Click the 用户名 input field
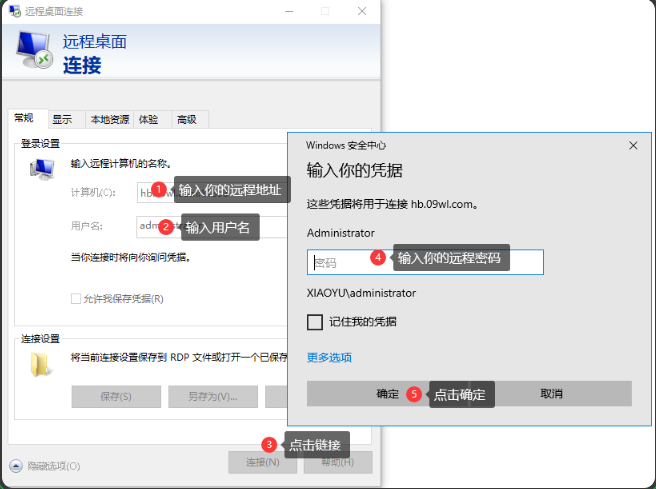This screenshot has height=489, width=656. coord(212,227)
